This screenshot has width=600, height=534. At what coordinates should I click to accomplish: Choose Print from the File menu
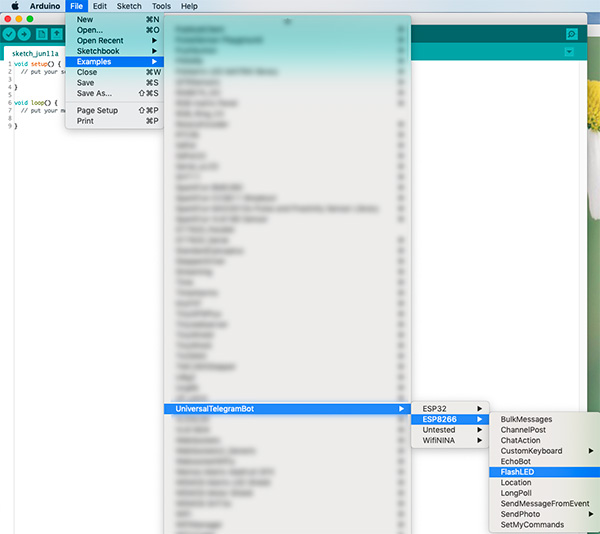pyautogui.click(x=114, y=121)
